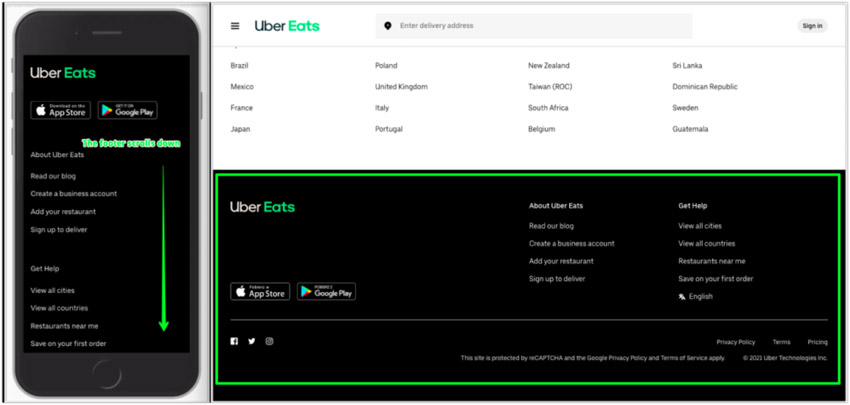Image resolution: width=850 pixels, height=405 pixels.
Task: Open Restaurants near me in desktop footer
Action: pyautogui.click(x=712, y=261)
